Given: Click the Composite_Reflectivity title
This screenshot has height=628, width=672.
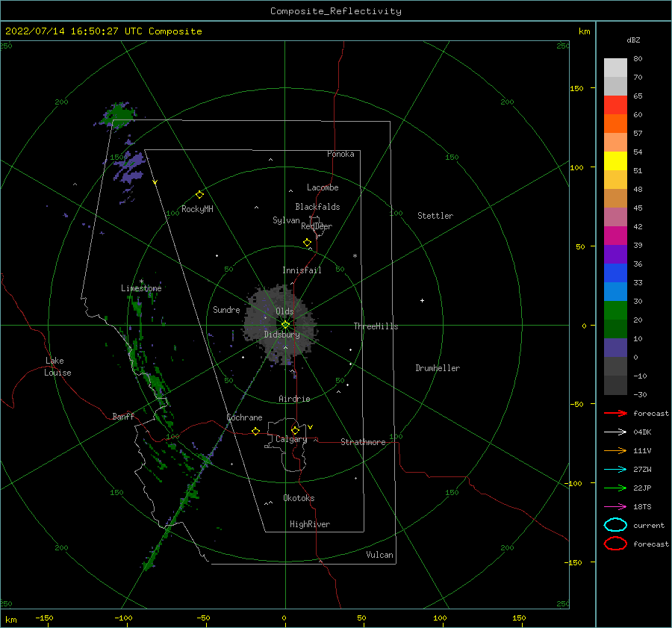Looking at the screenshot, I should [x=336, y=11].
